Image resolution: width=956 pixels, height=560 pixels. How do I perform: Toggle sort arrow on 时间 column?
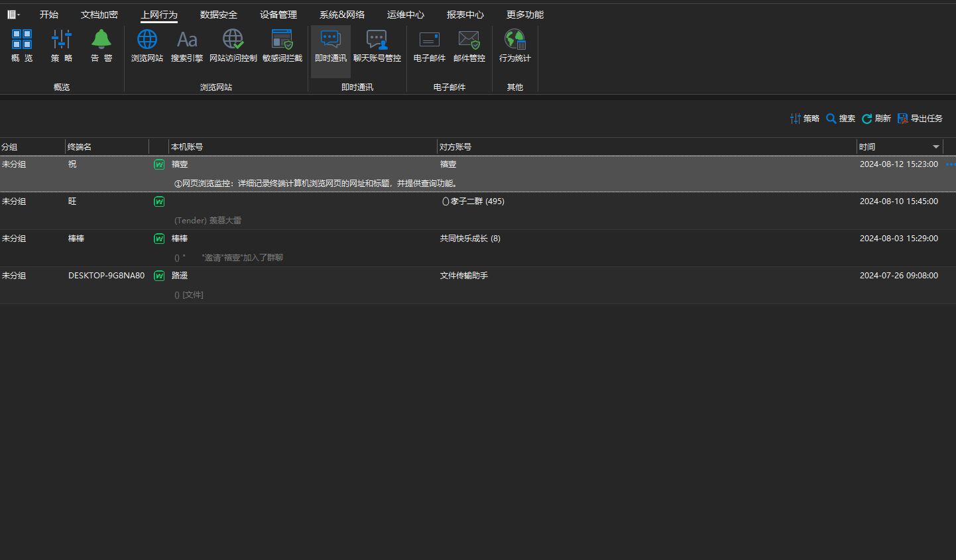(x=936, y=147)
